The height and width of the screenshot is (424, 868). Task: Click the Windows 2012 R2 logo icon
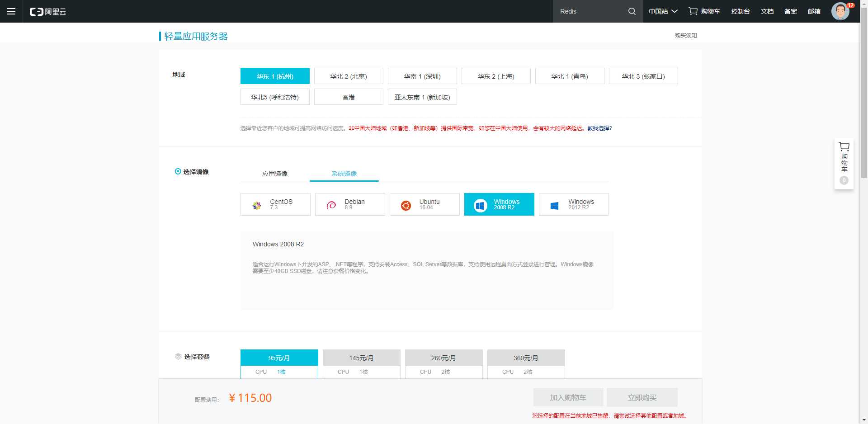coord(555,206)
